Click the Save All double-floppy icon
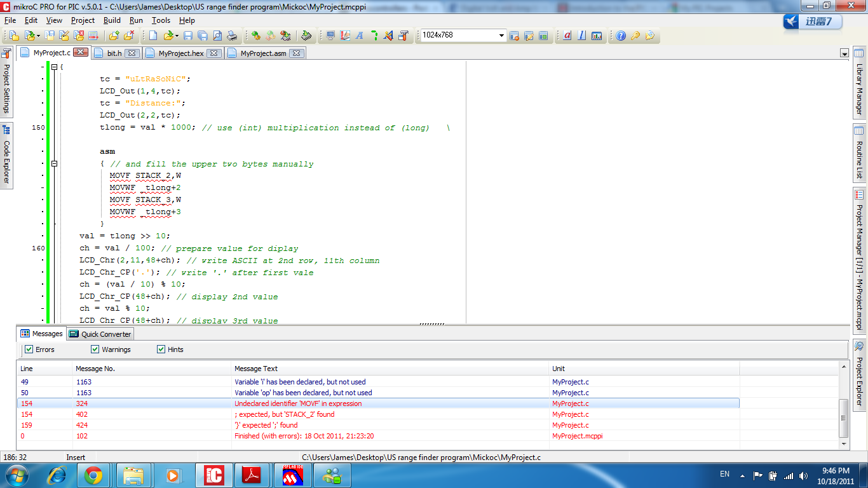The height and width of the screenshot is (488, 868). tap(203, 36)
